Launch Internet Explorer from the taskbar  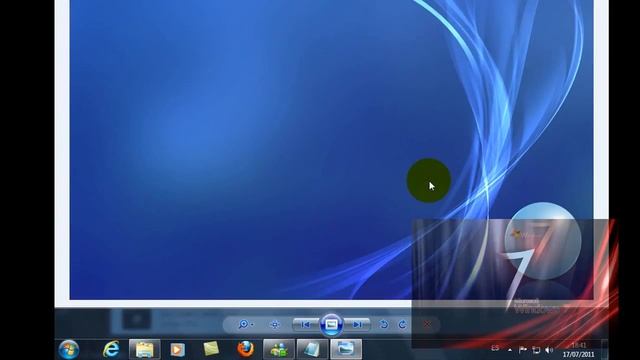point(111,349)
